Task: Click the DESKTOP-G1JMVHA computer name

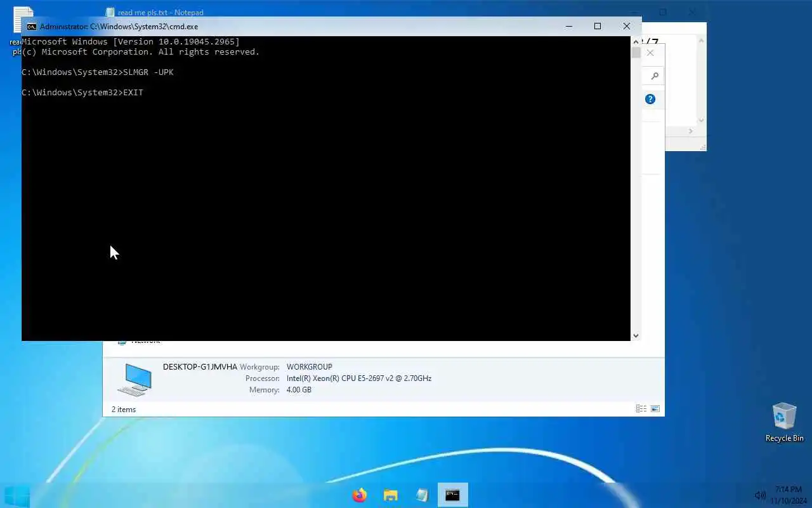Action: [200, 367]
